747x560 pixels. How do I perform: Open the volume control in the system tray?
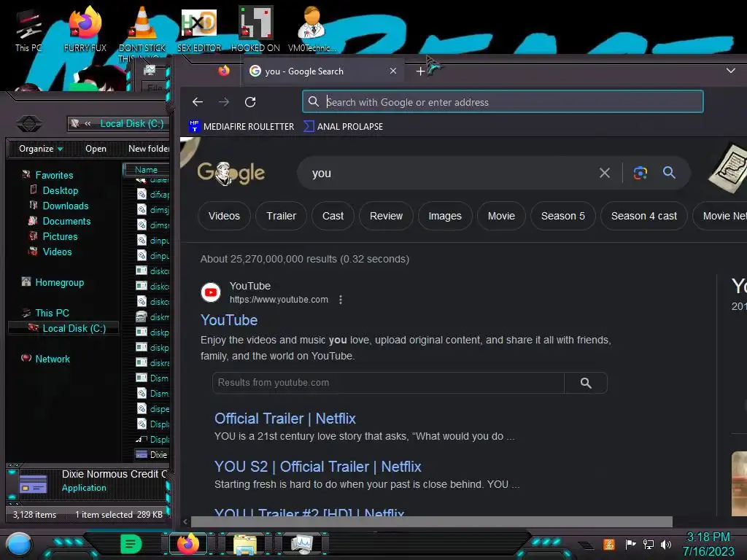tap(666, 544)
